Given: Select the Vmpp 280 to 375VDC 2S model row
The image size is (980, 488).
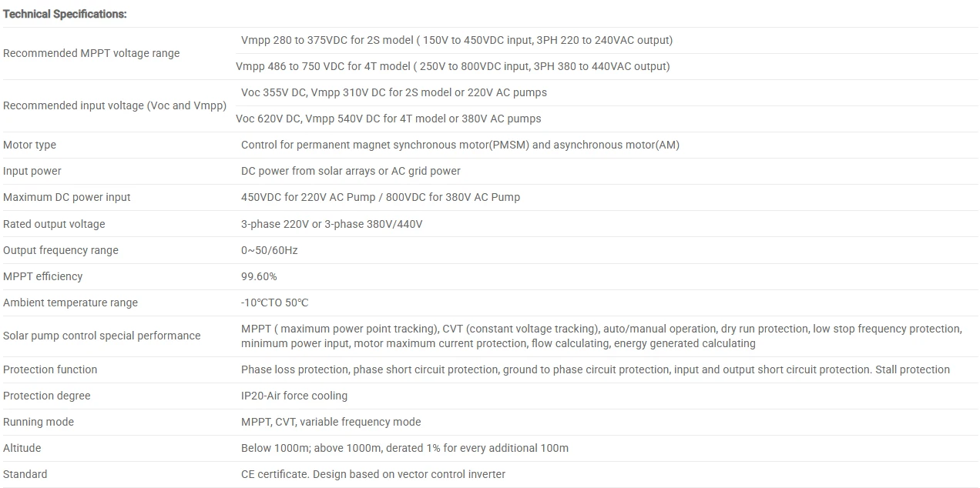Looking at the screenshot, I should (456, 40).
